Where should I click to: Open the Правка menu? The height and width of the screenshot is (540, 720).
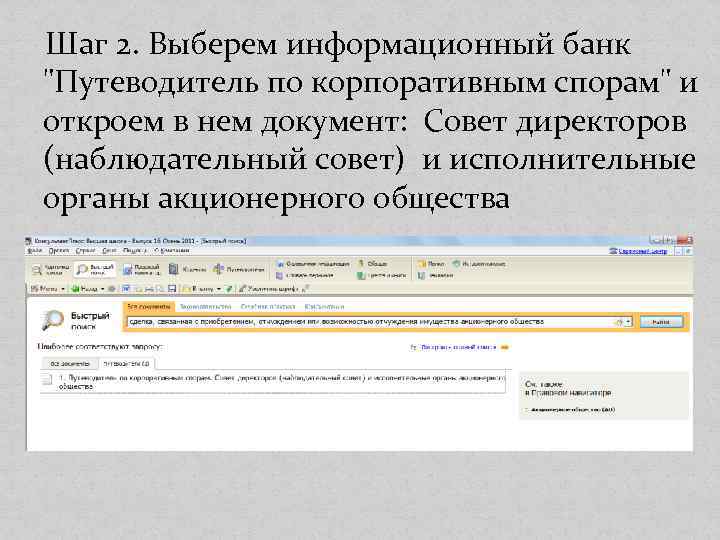point(59,251)
